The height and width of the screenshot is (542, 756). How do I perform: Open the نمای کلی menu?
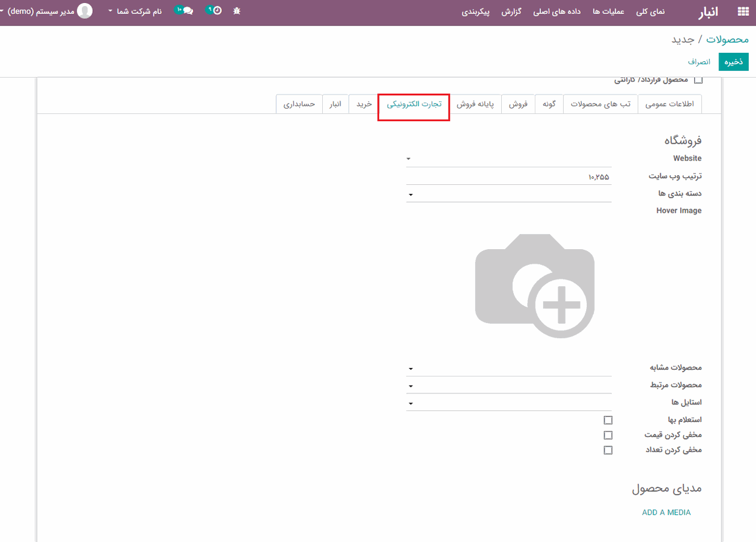650,12
